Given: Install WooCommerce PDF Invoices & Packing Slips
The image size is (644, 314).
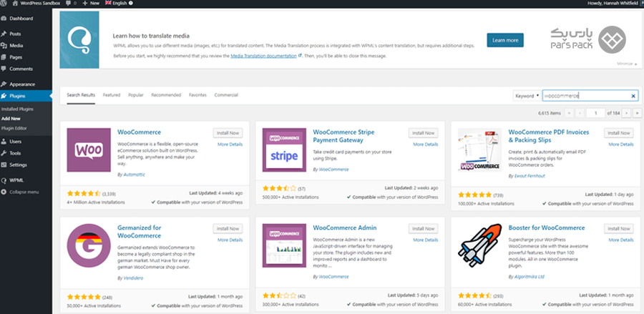Looking at the screenshot, I should 619,133.
